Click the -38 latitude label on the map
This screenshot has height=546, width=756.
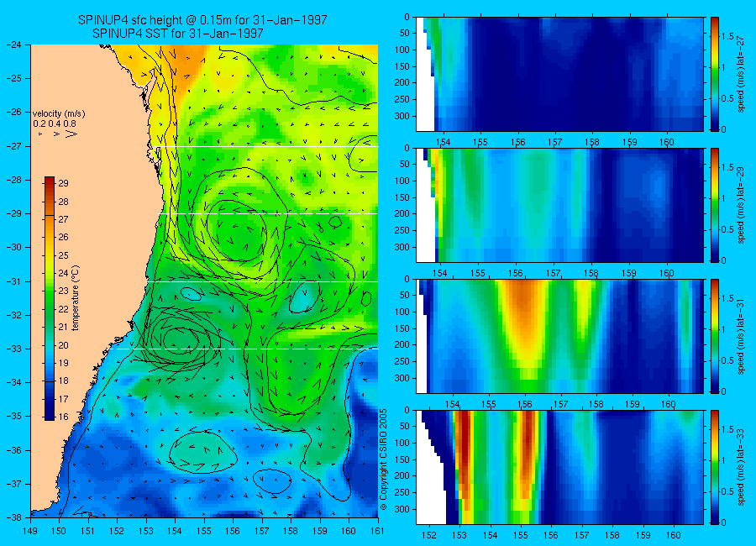tap(14, 517)
